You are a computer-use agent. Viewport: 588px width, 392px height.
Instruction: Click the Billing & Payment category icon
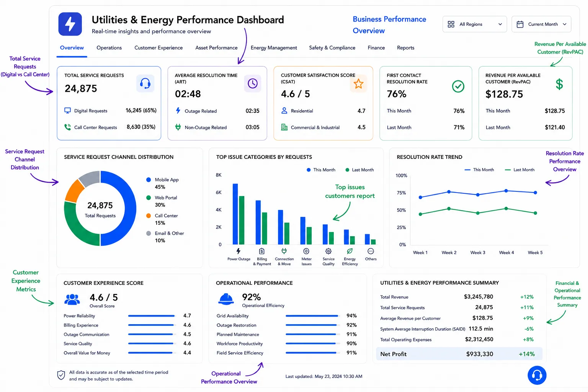pos(262,251)
